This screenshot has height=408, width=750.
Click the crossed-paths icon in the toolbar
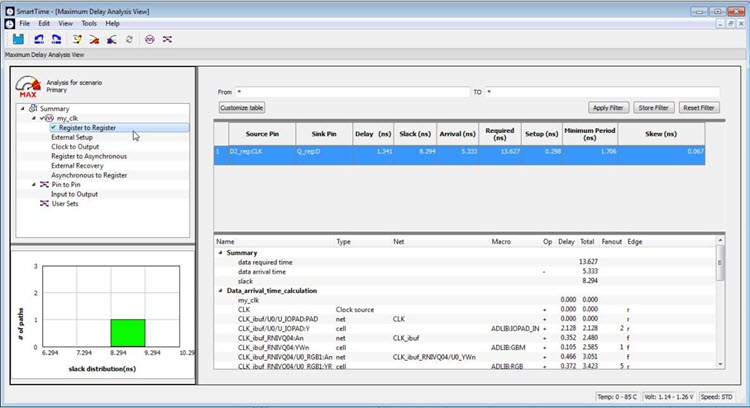pyautogui.click(x=167, y=39)
